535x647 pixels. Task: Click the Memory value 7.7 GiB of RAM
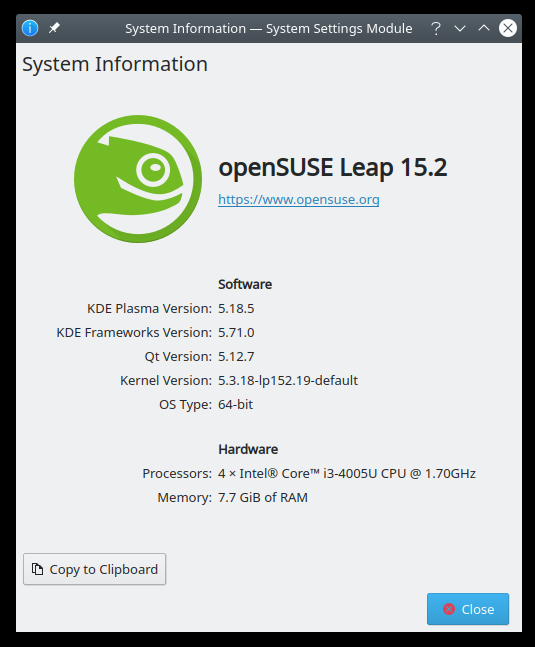pyautogui.click(x=263, y=497)
